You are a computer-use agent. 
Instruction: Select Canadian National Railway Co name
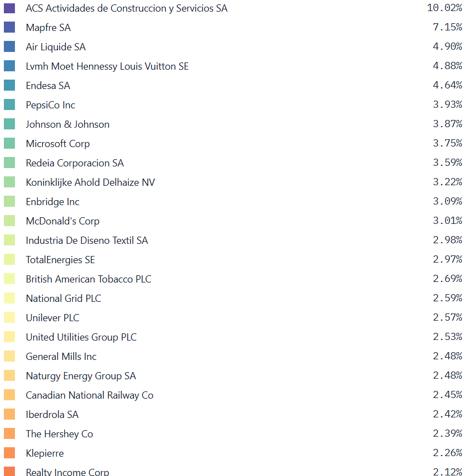90,395
